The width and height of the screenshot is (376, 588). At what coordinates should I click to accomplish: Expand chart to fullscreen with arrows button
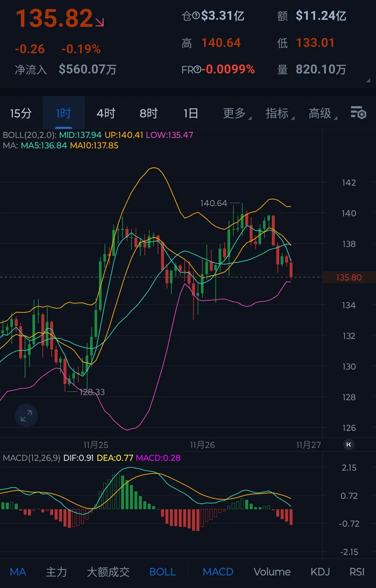pyautogui.click(x=26, y=415)
